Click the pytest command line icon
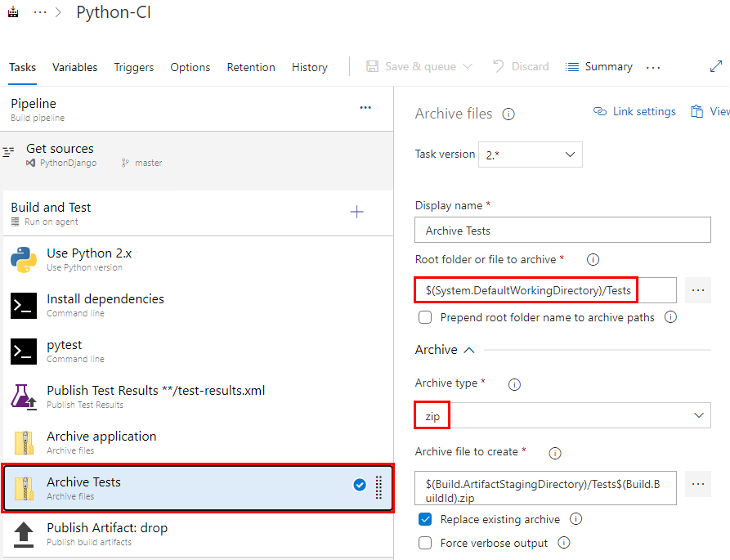The image size is (730, 560). coord(24,352)
